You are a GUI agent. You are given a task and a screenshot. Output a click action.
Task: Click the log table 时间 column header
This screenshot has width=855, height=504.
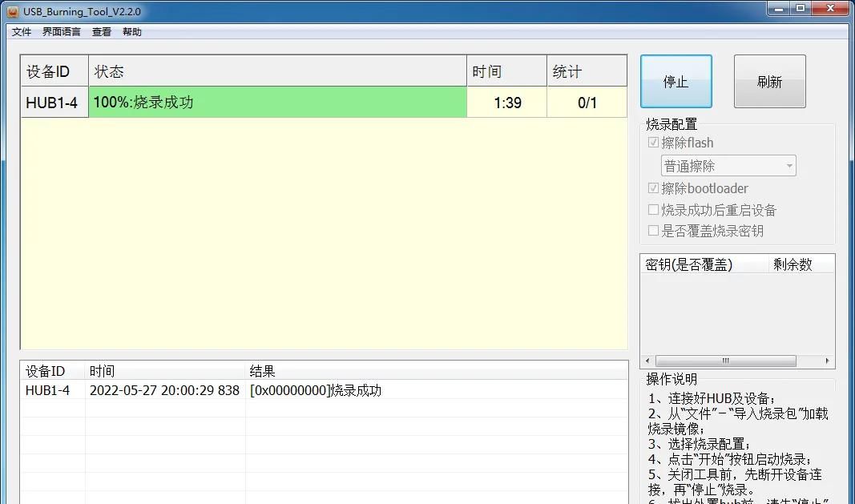coord(165,372)
